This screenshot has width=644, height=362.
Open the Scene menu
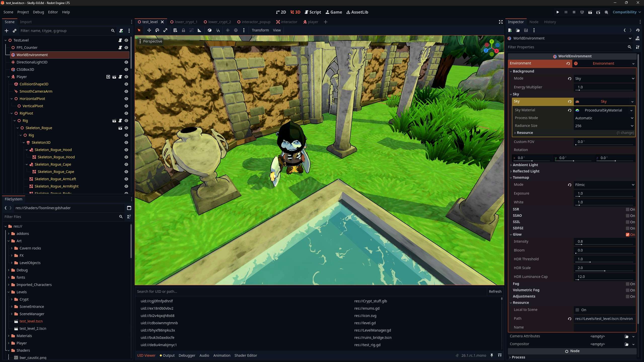pos(8,12)
